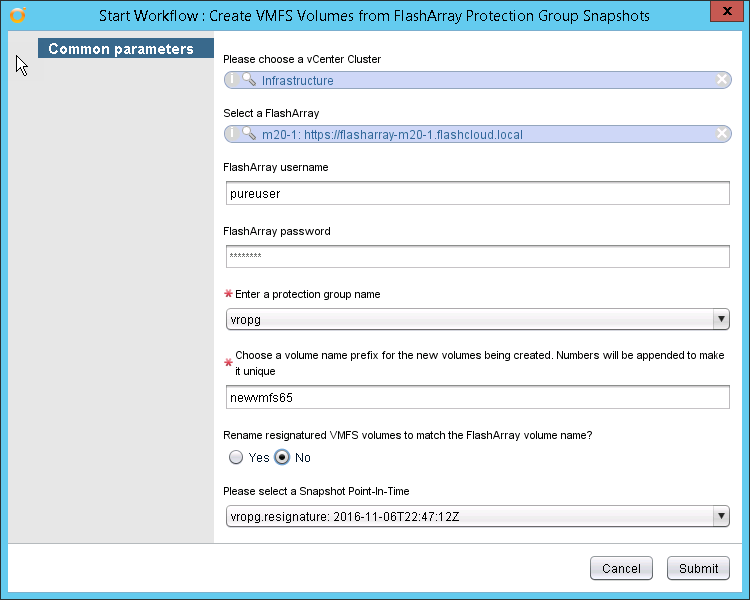
Task: Submit the workflow
Action: tap(698, 568)
